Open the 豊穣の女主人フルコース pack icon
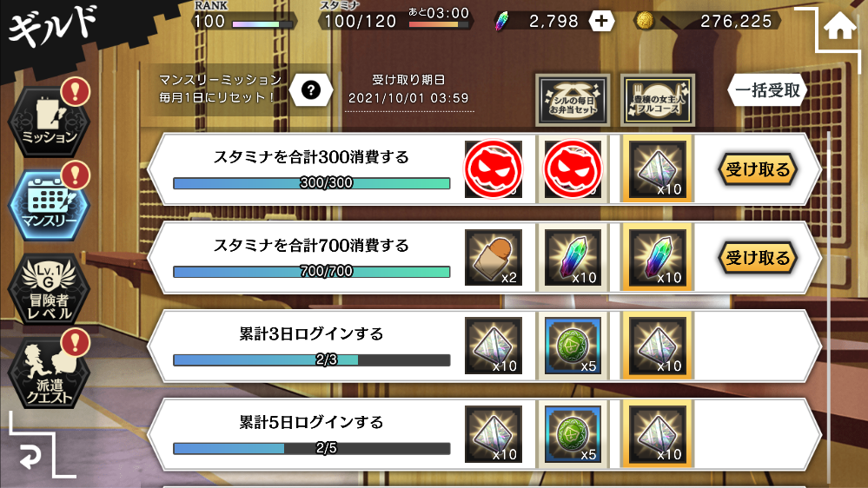Screen dimensions: 868x488 coord(658,100)
